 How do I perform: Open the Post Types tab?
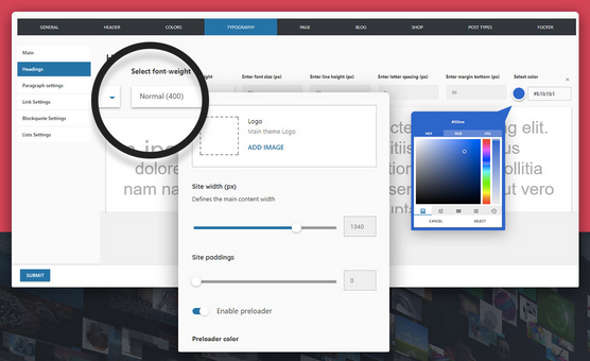480,27
